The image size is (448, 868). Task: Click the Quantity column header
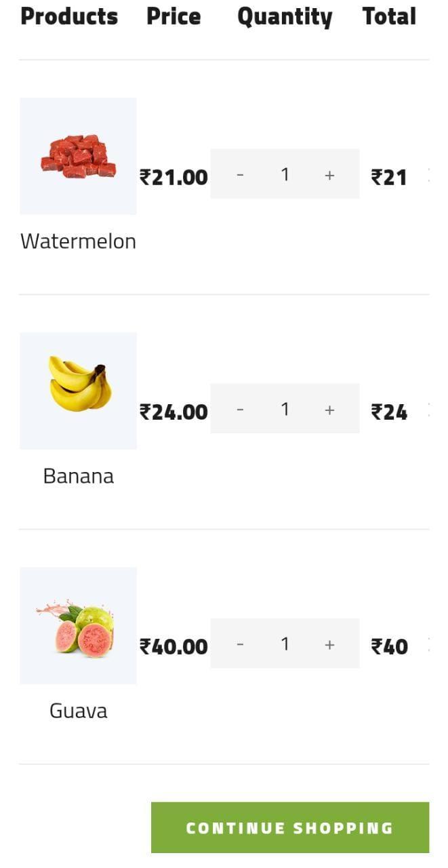(285, 18)
